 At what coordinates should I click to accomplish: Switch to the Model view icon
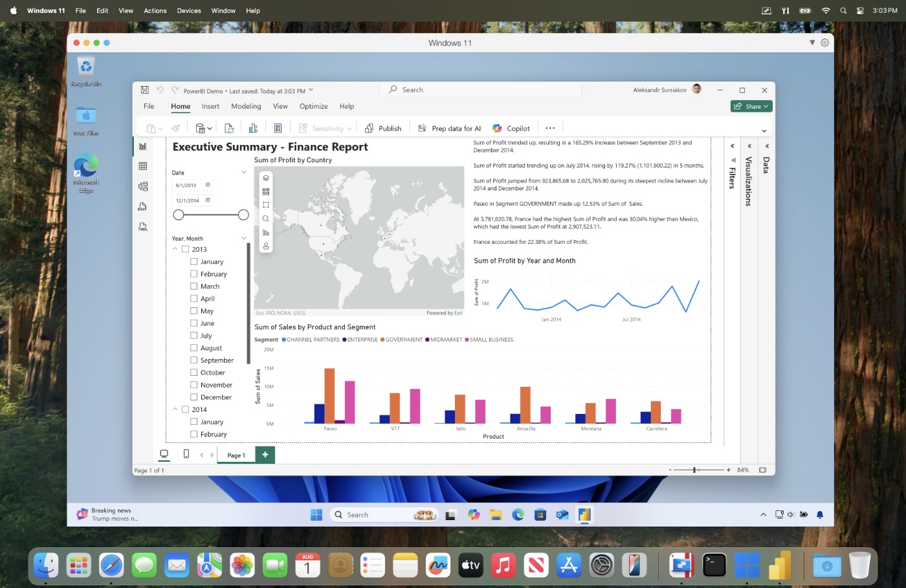tap(143, 186)
